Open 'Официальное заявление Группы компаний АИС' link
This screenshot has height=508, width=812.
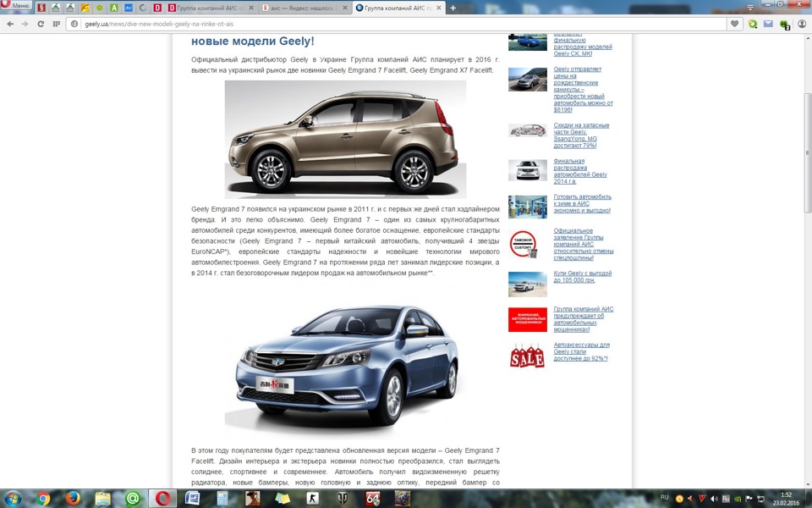click(x=583, y=244)
